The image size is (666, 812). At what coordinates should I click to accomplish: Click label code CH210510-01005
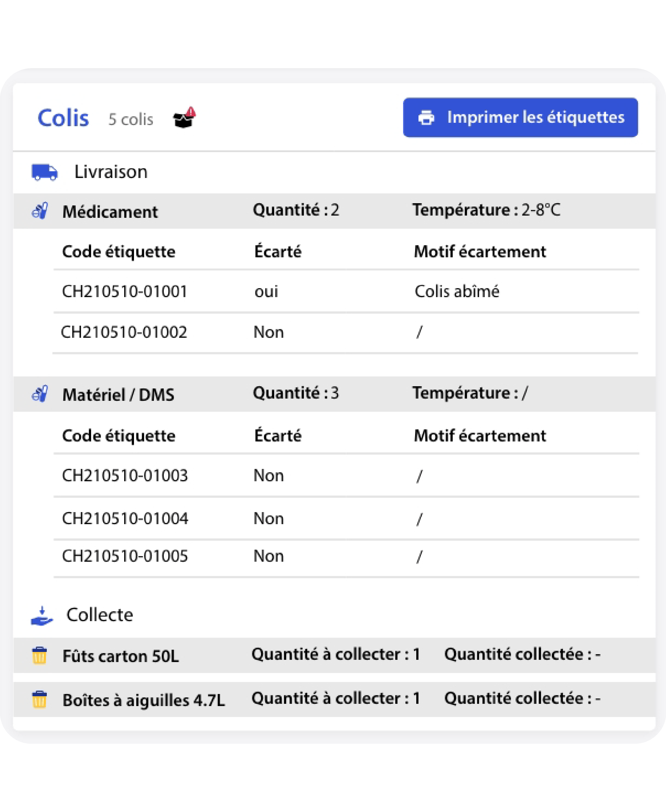click(x=125, y=556)
